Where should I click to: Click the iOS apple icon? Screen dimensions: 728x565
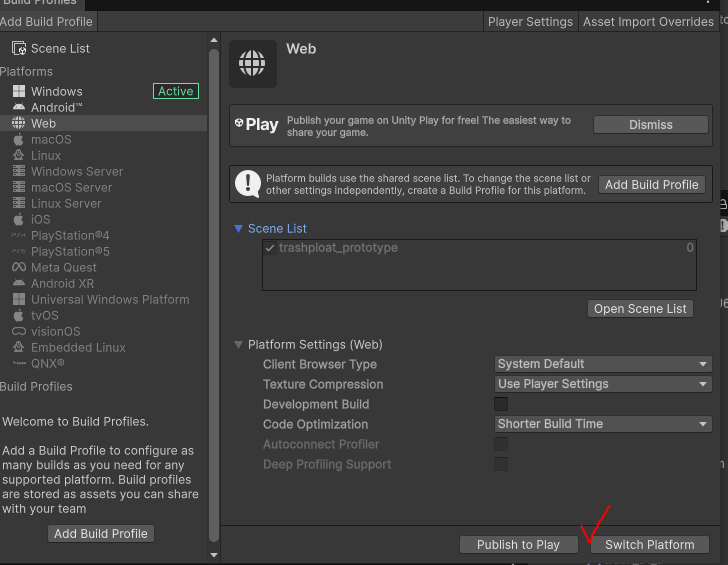(x=19, y=219)
